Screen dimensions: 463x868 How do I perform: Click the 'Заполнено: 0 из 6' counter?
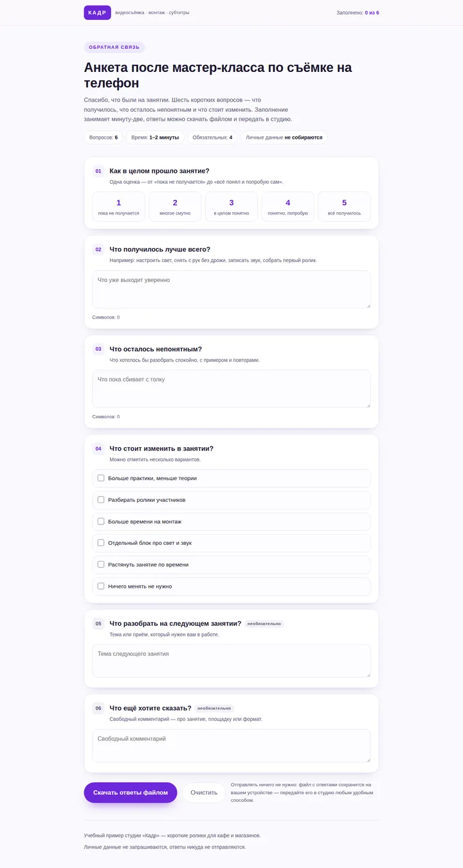pyautogui.click(x=358, y=13)
